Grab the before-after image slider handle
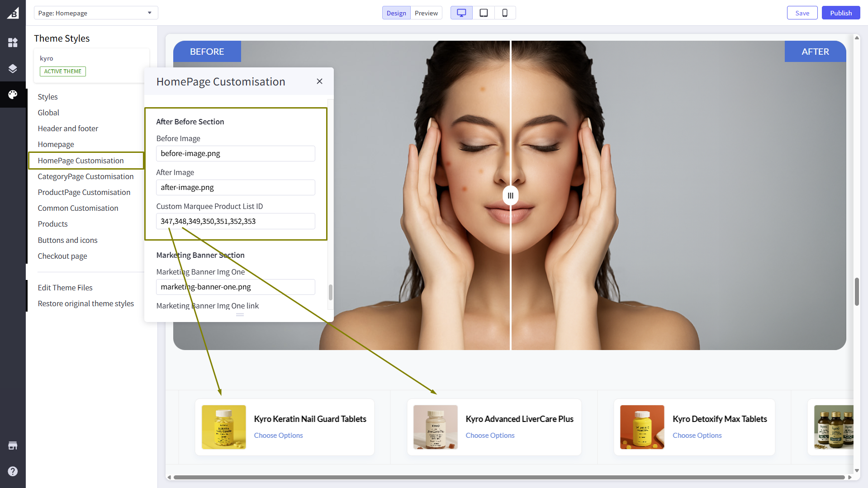 tap(510, 195)
